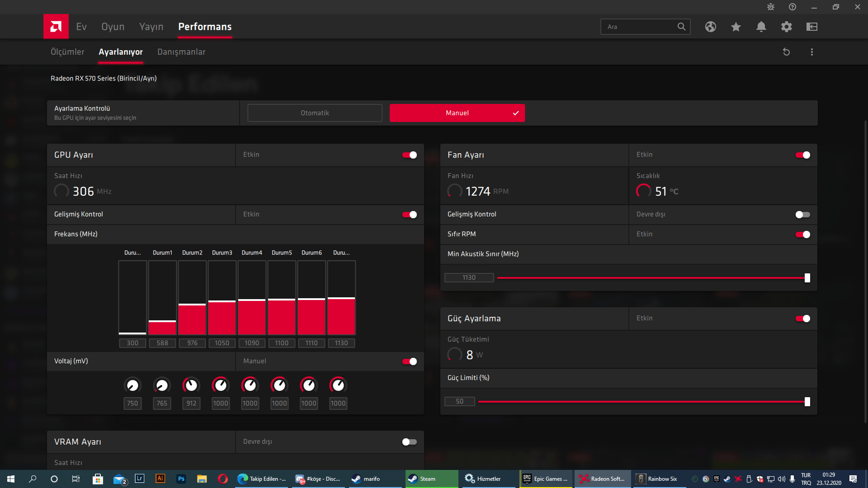
Task: Open the Danışmanlar sub-tab
Action: 181,52
